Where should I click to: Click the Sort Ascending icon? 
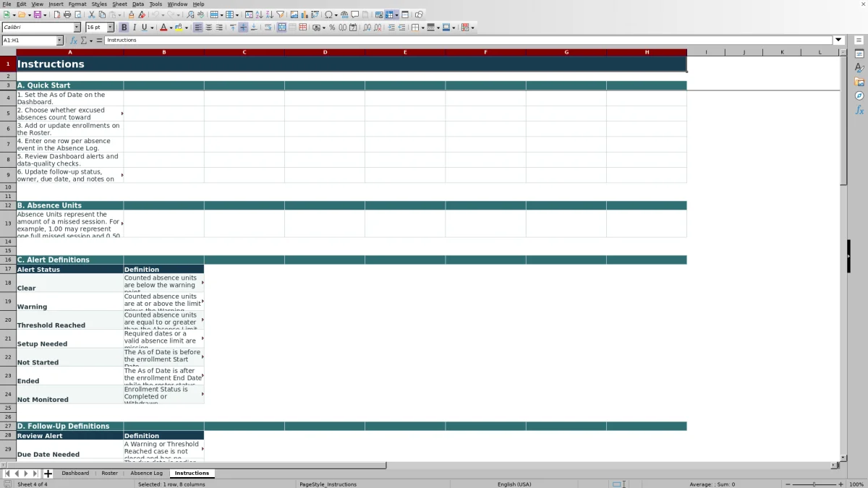259,14
